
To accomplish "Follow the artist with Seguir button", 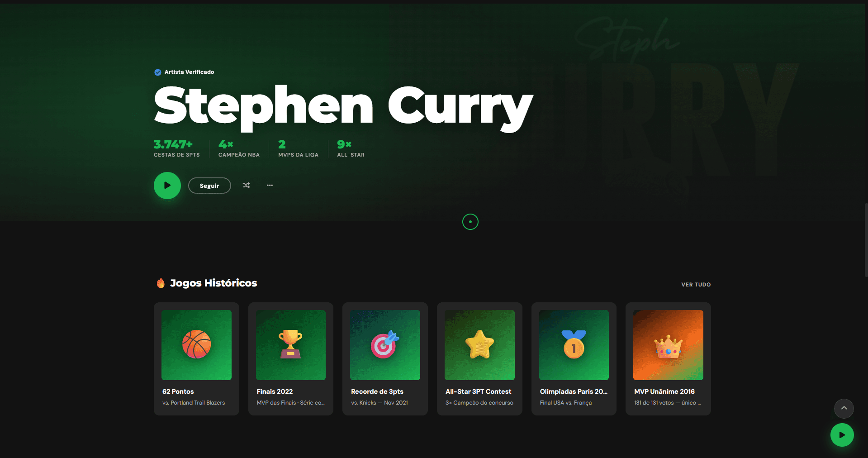I will coord(209,186).
